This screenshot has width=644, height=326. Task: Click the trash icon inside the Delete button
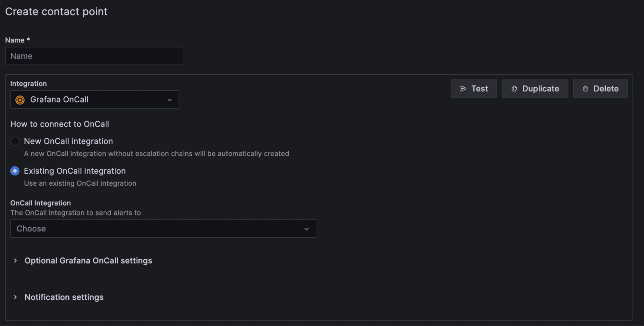click(585, 88)
